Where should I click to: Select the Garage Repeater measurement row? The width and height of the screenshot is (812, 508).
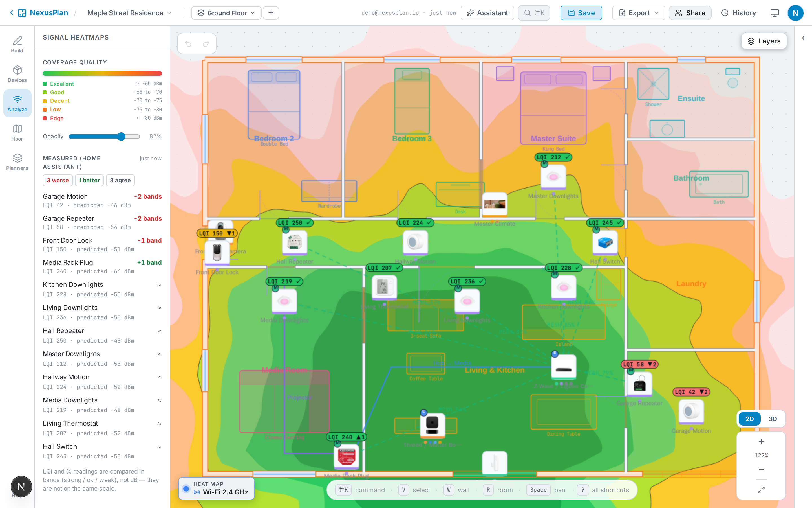(102, 222)
